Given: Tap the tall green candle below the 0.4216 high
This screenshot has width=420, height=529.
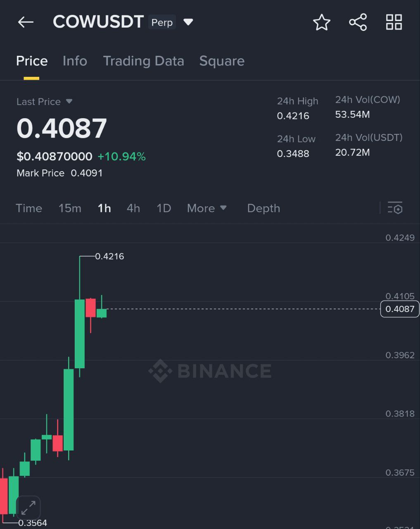Looking at the screenshot, I should [x=80, y=334].
